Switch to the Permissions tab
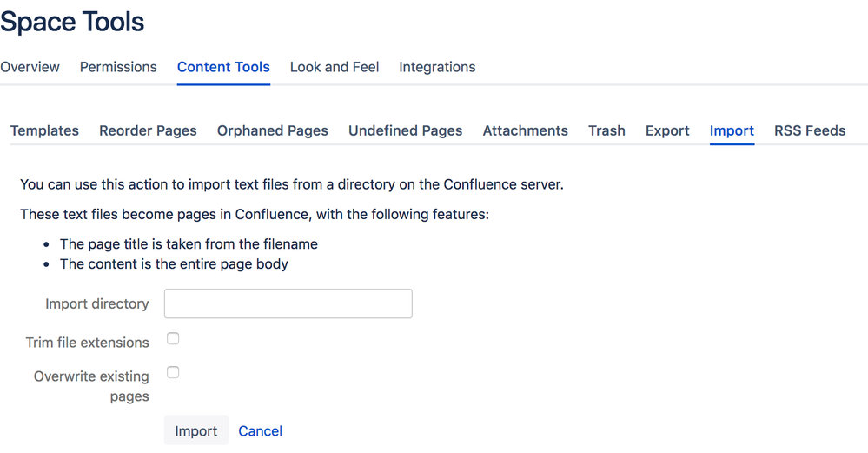 tap(118, 67)
